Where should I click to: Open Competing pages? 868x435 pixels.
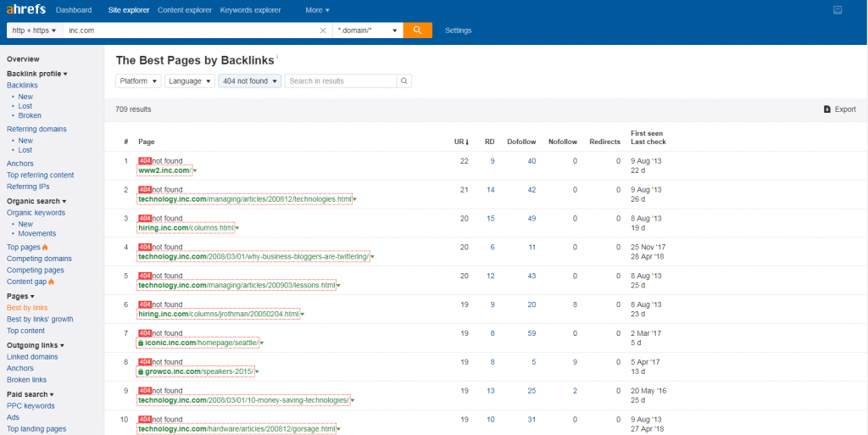click(36, 270)
